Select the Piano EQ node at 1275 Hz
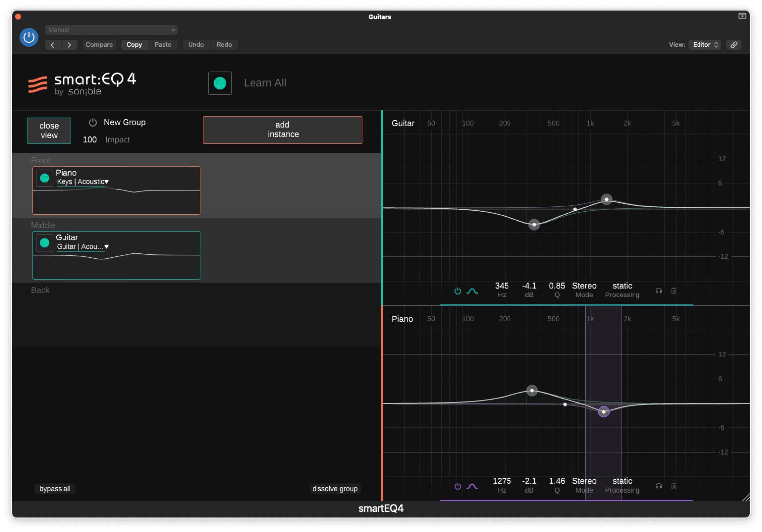The height and width of the screenshot is (532, 762). (603, 412)
